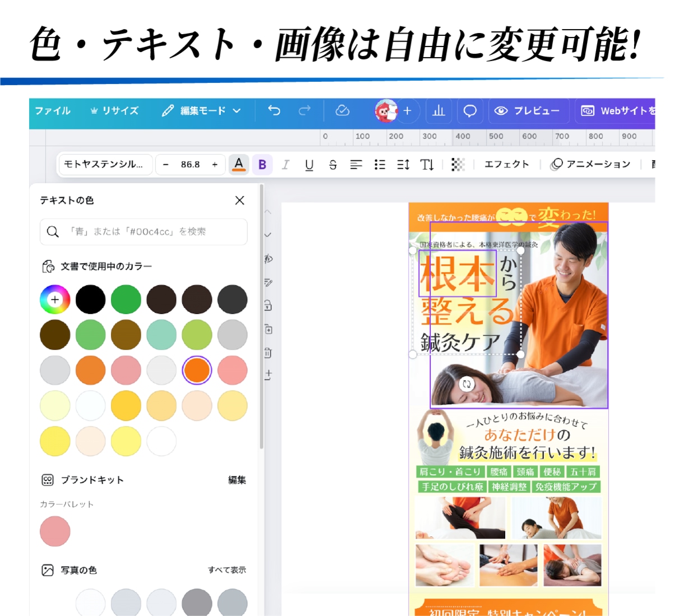This screenshot has height=616, width=684.
Task: Click the text alignment icon
Action: 356,164
